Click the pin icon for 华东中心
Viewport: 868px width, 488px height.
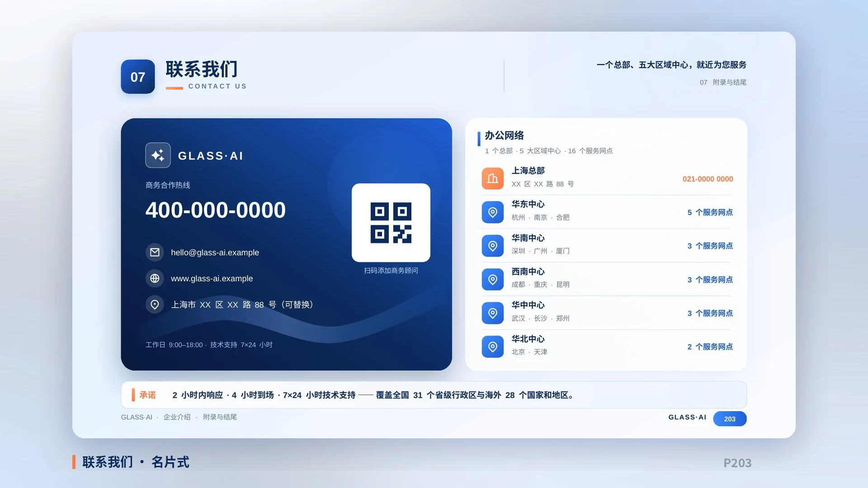[x=493, y=212]
